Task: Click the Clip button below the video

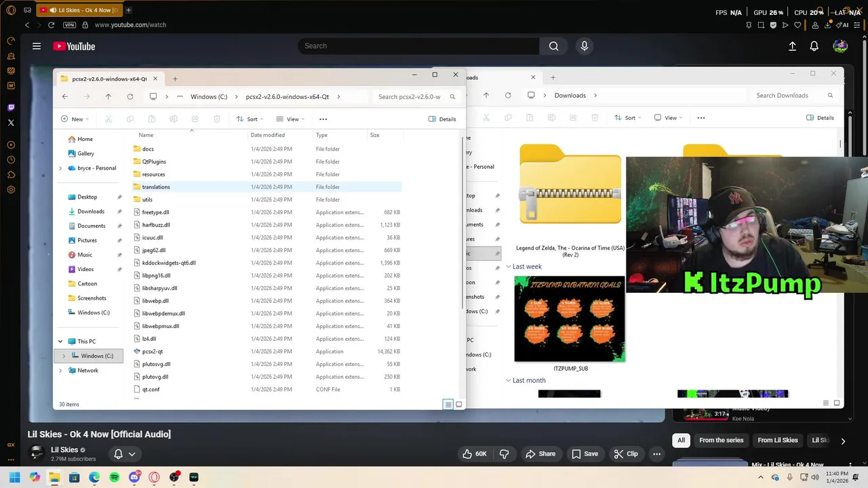Action: click(626, 454)
